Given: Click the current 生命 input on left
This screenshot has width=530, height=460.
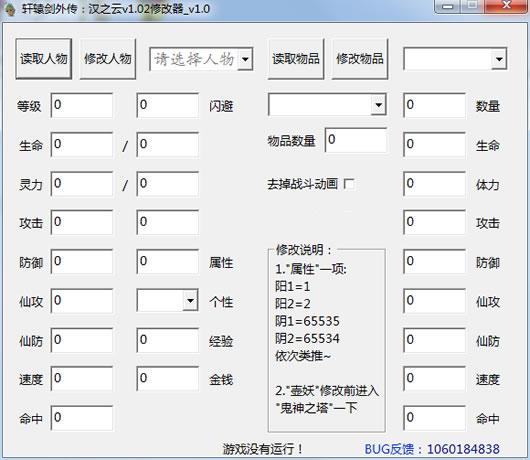Looking at the screenshot, I should point(82,145).
